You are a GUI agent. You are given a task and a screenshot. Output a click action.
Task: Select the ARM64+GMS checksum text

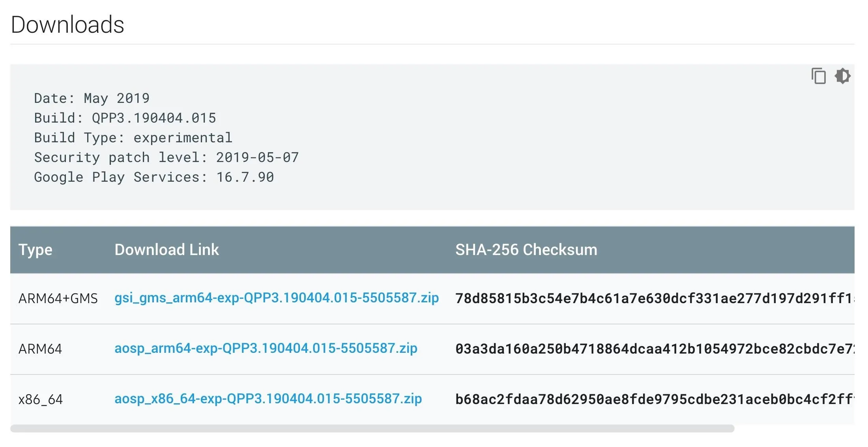tap(655, 299)
